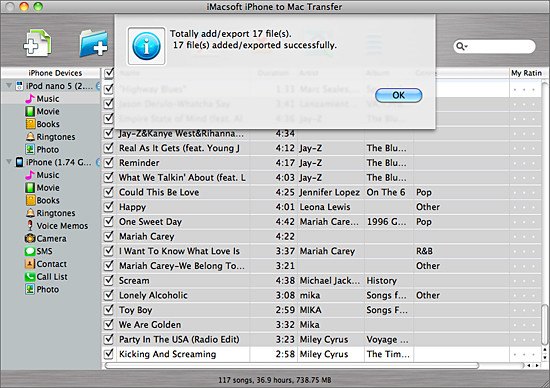Image resolution: width=550 pixels, height=388 pixels.
Task: Click the add file toolbar icon
Action: [x=38, y=44]
